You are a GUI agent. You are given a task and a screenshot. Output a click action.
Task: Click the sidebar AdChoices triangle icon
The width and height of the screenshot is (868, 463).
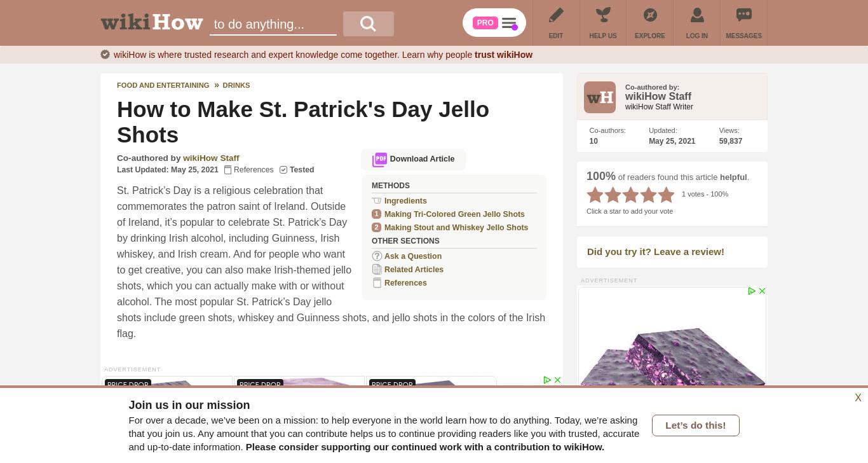point(752,291)
